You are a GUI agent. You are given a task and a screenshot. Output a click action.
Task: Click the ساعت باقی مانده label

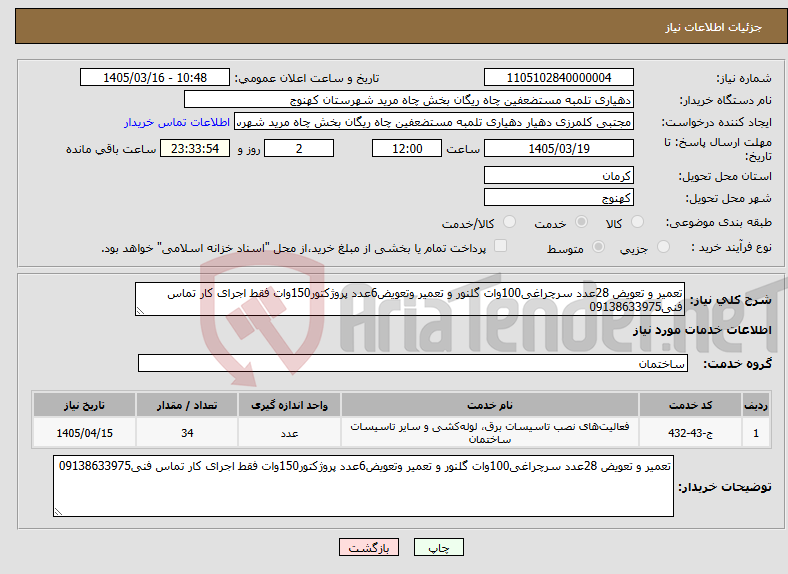pyautogui.click(x=111, y=149)
